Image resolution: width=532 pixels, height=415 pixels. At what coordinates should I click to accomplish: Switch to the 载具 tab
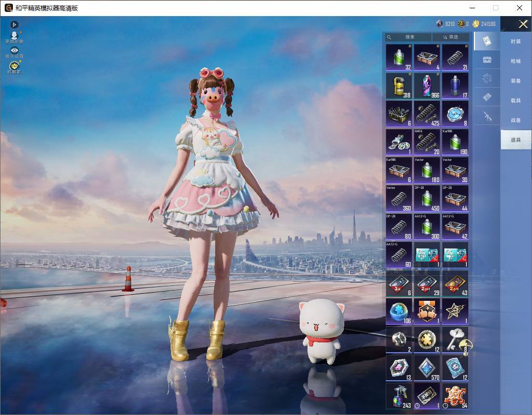tap(516, 101)
